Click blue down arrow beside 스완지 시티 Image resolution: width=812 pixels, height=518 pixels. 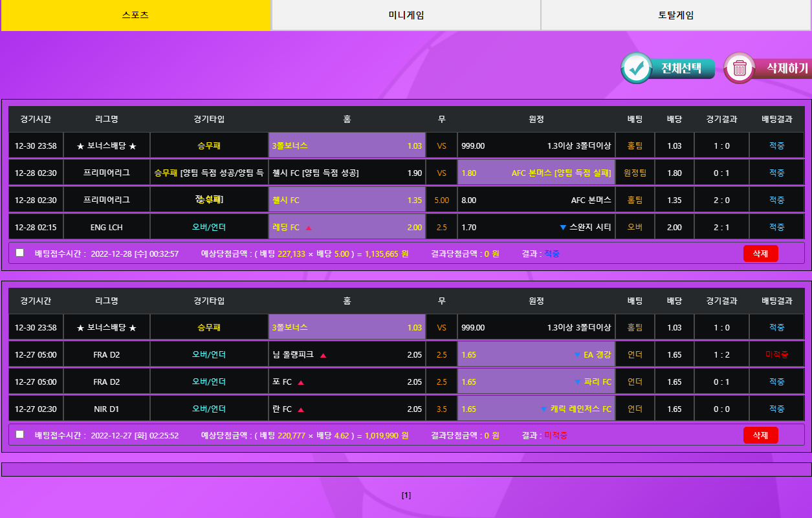[x=562, y=228]
